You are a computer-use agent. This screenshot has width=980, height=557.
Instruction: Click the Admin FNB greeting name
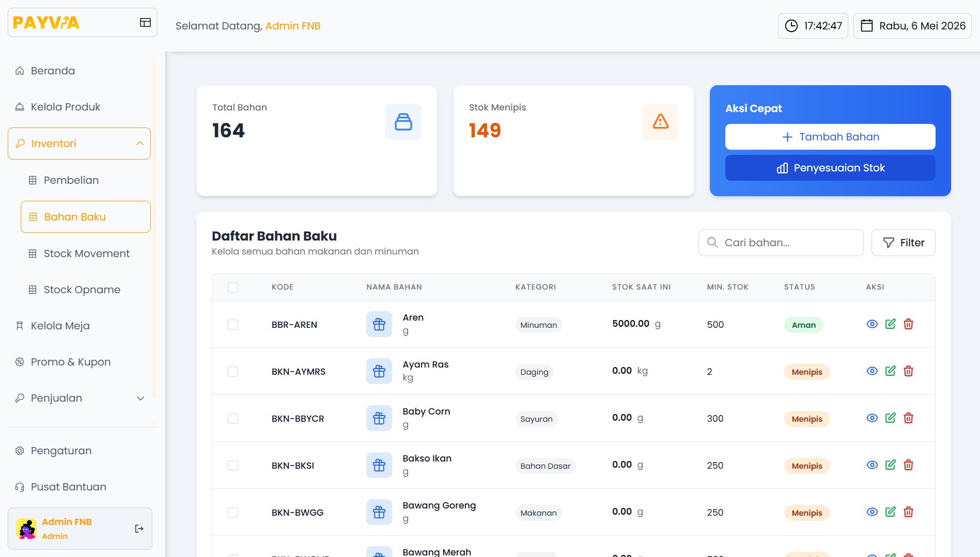click(x=293, y=26)
